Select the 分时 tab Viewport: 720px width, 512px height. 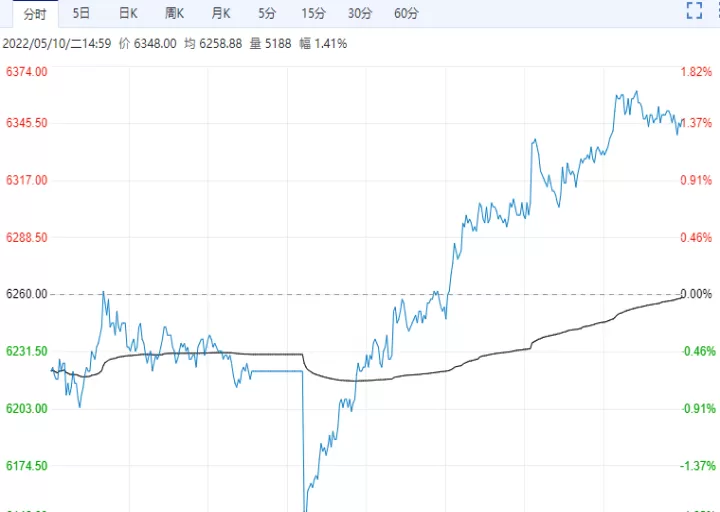(x=35, y=14)
